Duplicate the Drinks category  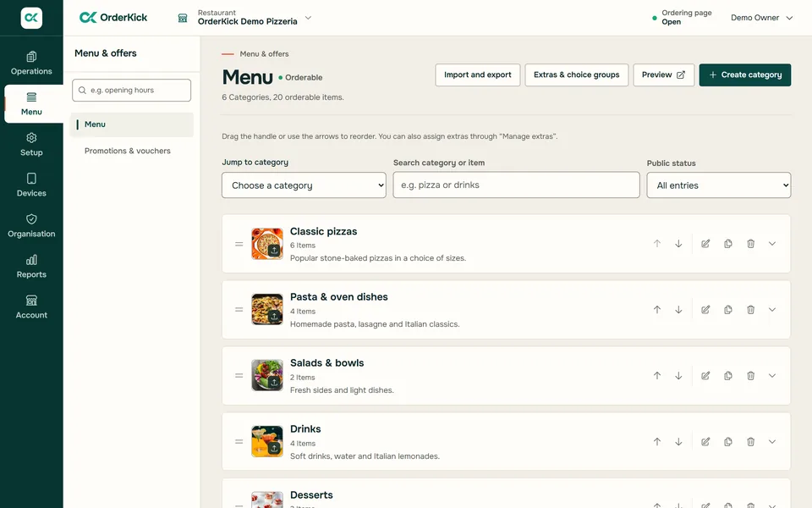tap(728, 442)
